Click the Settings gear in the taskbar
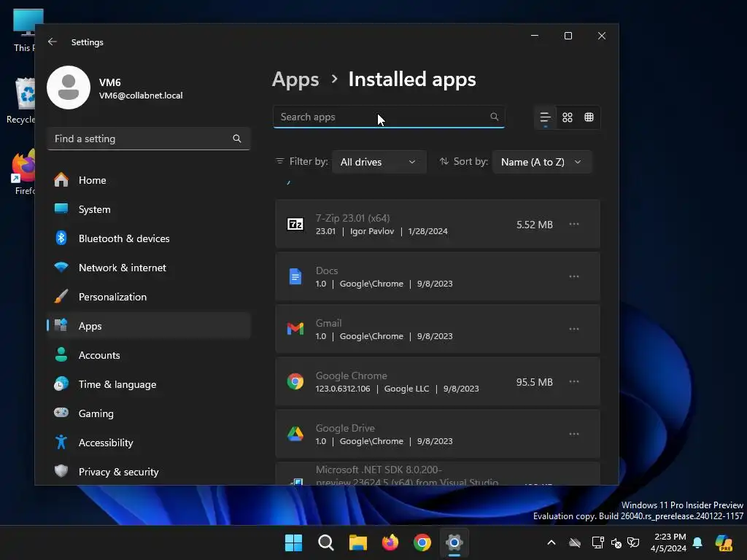Screen dimensions: 747x560 point(454,542)
